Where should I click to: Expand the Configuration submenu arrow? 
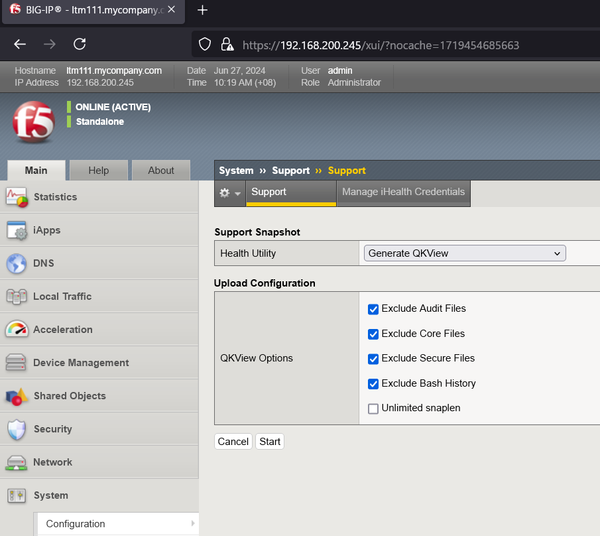[x=192, y=523]
